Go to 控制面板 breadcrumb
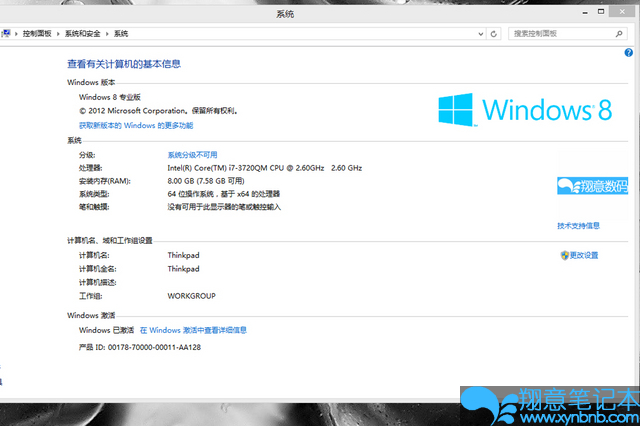This screenshot has width=640, height=426. point(37,34)
